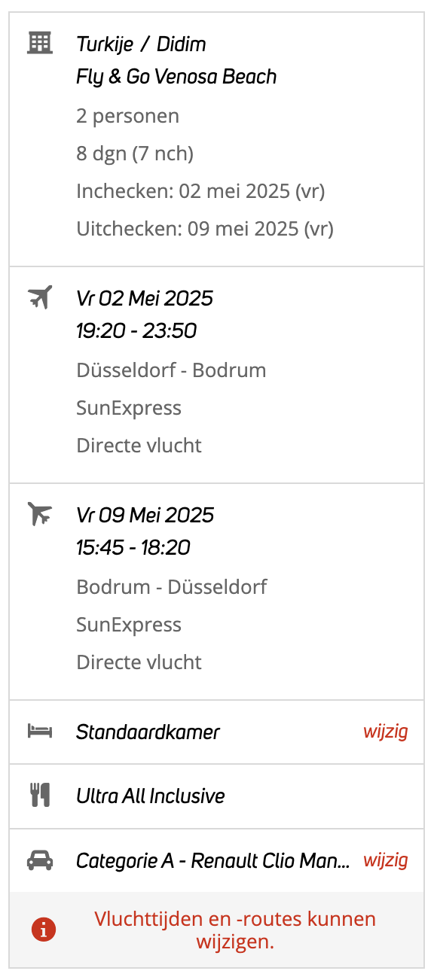Screen dimensions: 434x980
Task: Click the flight times warning message
Action: click(235, 930)
